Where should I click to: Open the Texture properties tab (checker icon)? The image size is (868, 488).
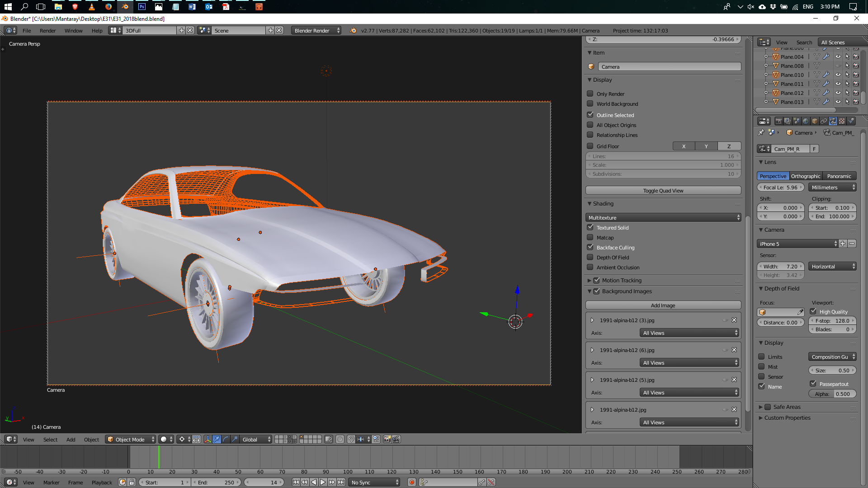[x=842, y=121]
